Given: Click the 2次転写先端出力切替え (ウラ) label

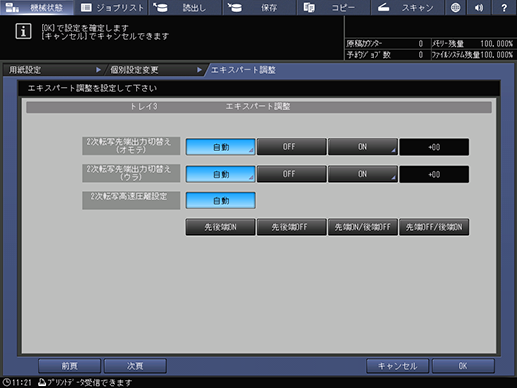Looking at the screenshot, I should (x=131, y=173).
